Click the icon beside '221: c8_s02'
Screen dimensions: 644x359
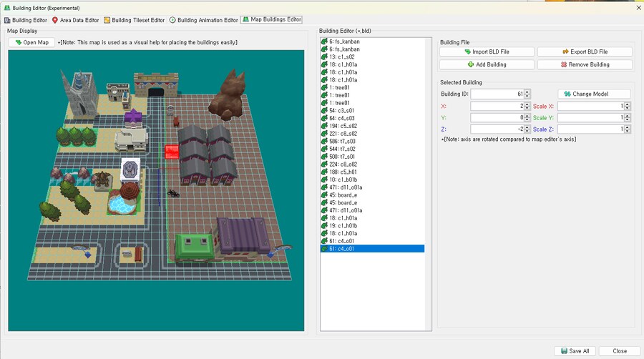pyautogui.click(x=324, y=133)
